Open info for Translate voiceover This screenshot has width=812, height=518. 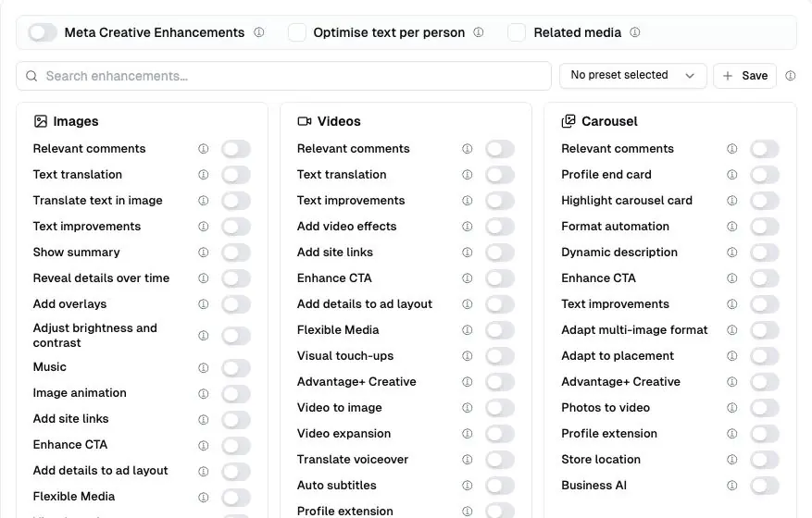point(467,459)
